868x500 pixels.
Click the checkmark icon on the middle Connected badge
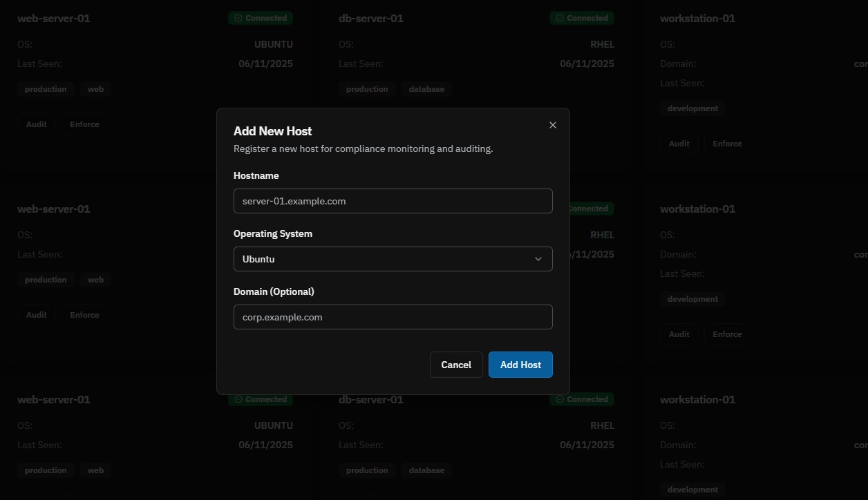point(559,208)
